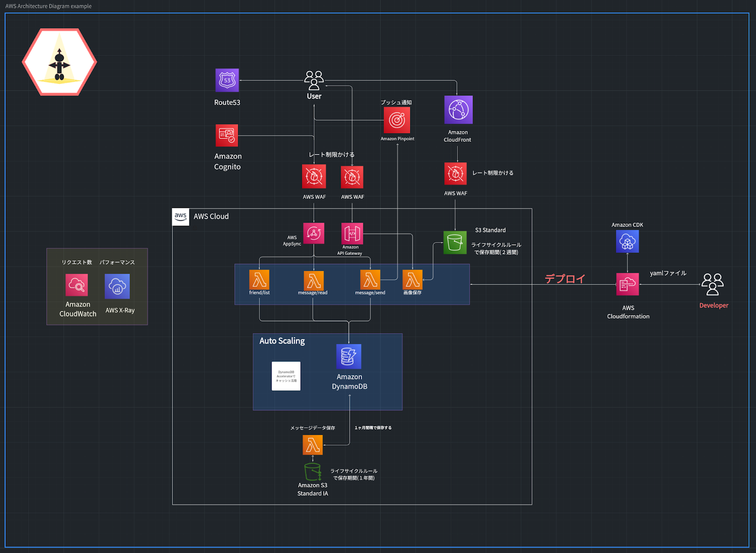Select the 'friend/list' label
The image size is (756, 553).
point(259,293)
